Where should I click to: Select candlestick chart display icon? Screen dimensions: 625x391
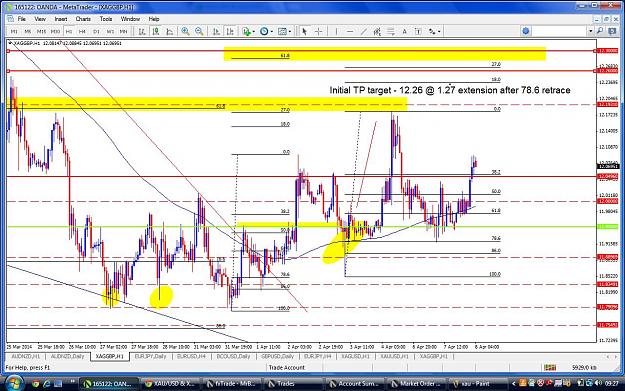(156, 31)
